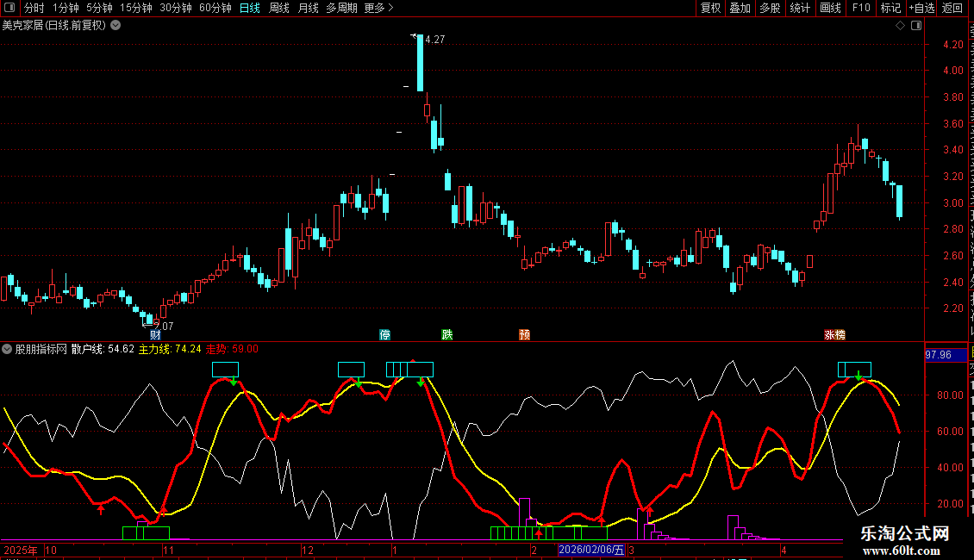The height and width of the screenshot is (560, 974).
Task: Click the 散户线 value label
Action: [x=103, y=349]
